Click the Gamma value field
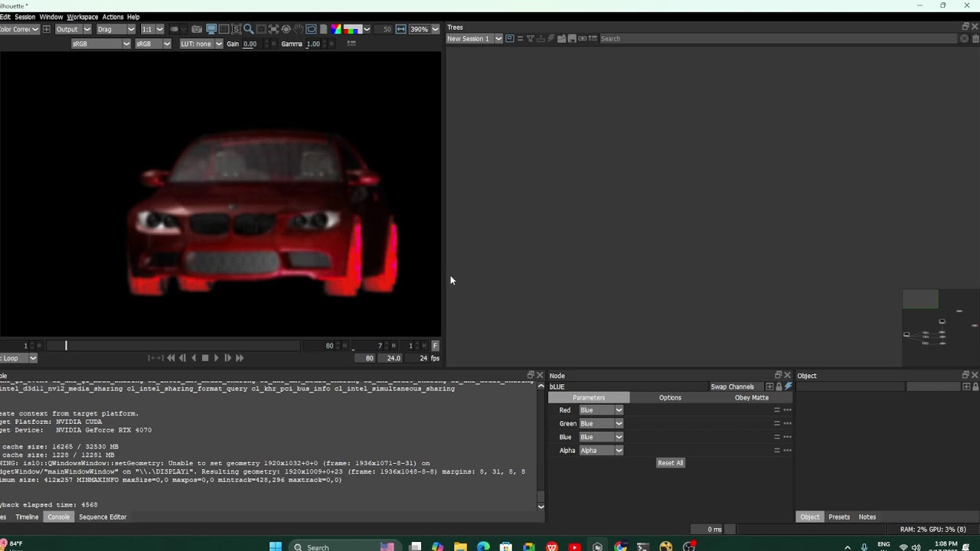980x551 pixels. 313,44
